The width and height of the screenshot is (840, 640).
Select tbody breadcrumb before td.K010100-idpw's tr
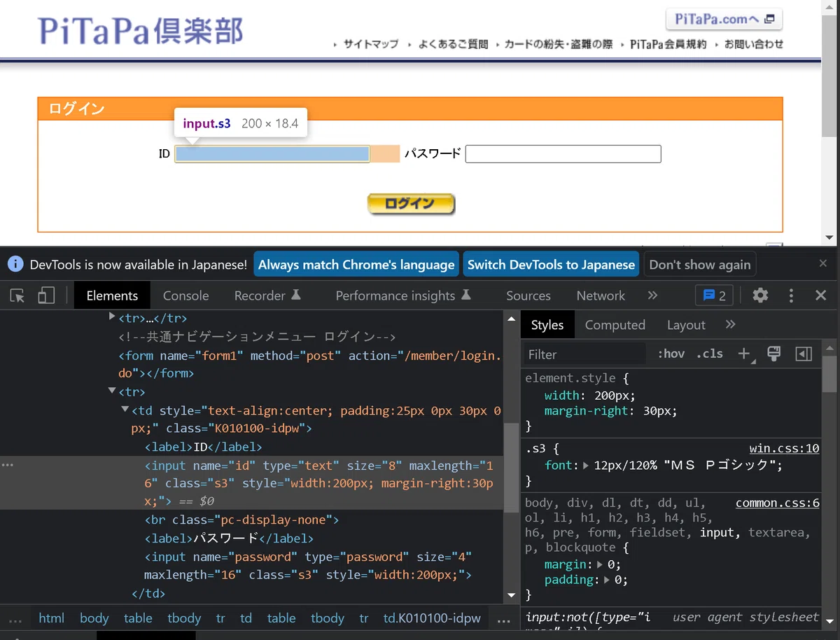point(328,618)
